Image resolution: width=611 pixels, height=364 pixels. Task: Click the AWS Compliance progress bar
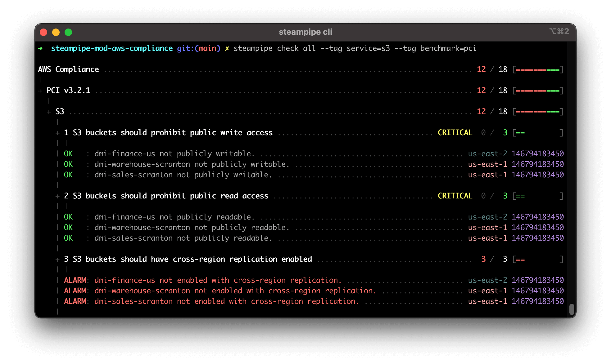point(537,69)
